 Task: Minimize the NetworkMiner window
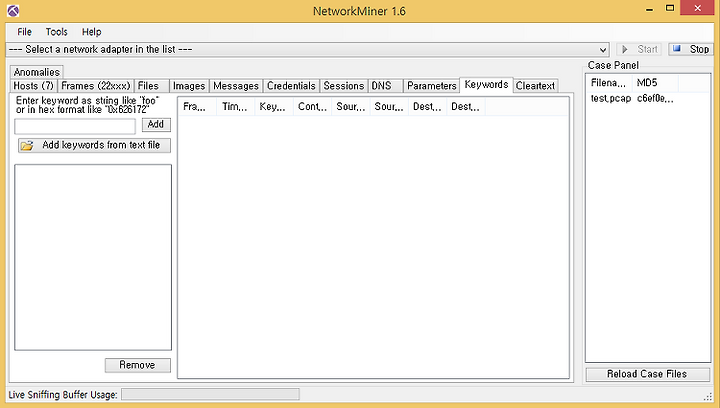pos(649,9)
